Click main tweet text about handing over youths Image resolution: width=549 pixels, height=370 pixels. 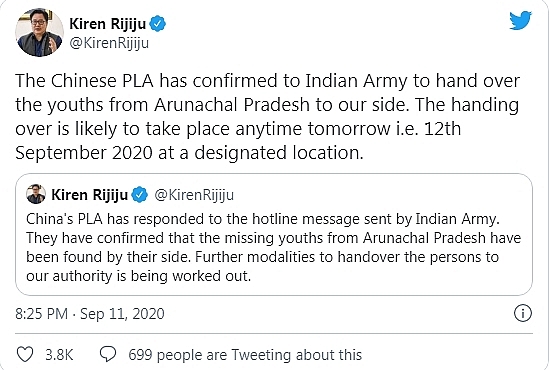[x=267, y=117]
